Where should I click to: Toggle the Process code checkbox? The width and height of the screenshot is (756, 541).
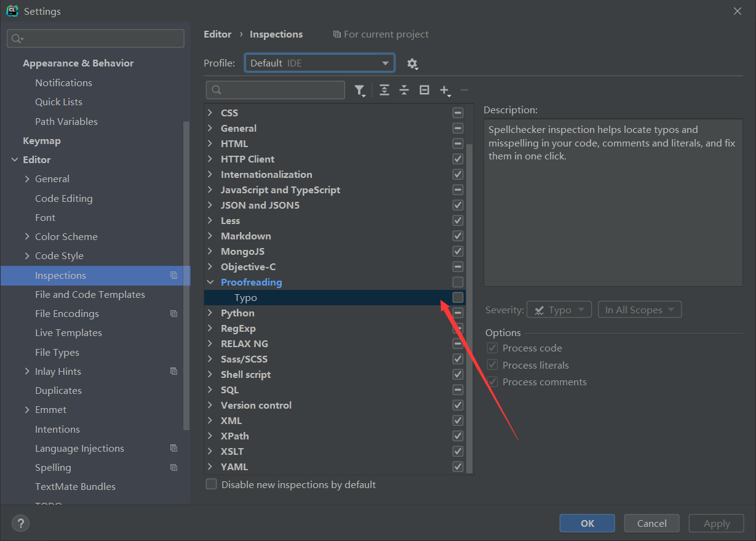[492, 348]
